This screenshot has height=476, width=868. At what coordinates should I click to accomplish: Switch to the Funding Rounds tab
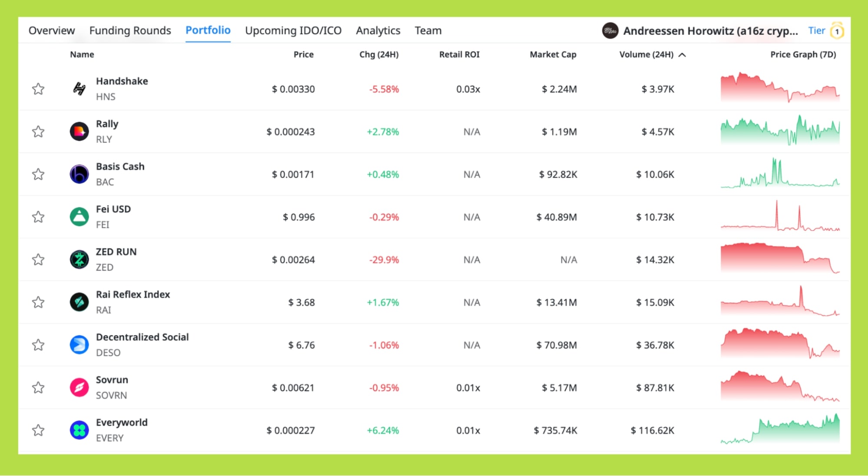130,31
